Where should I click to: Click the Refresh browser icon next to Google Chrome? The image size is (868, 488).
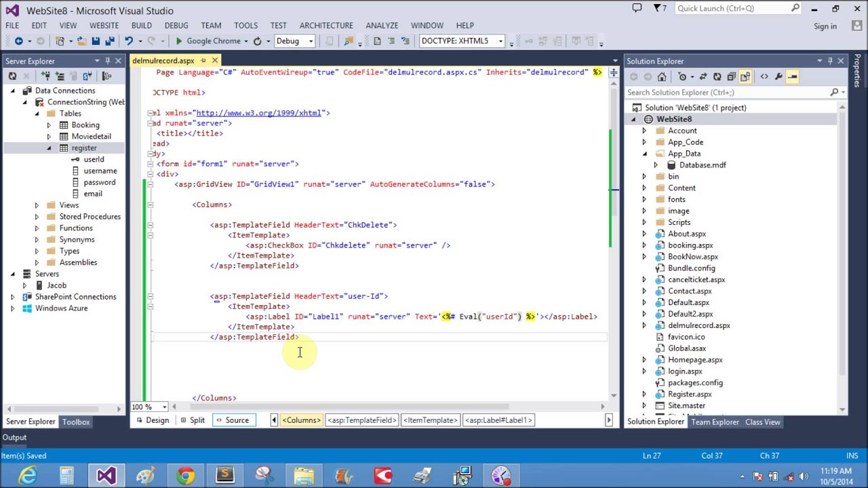(257, 41)
